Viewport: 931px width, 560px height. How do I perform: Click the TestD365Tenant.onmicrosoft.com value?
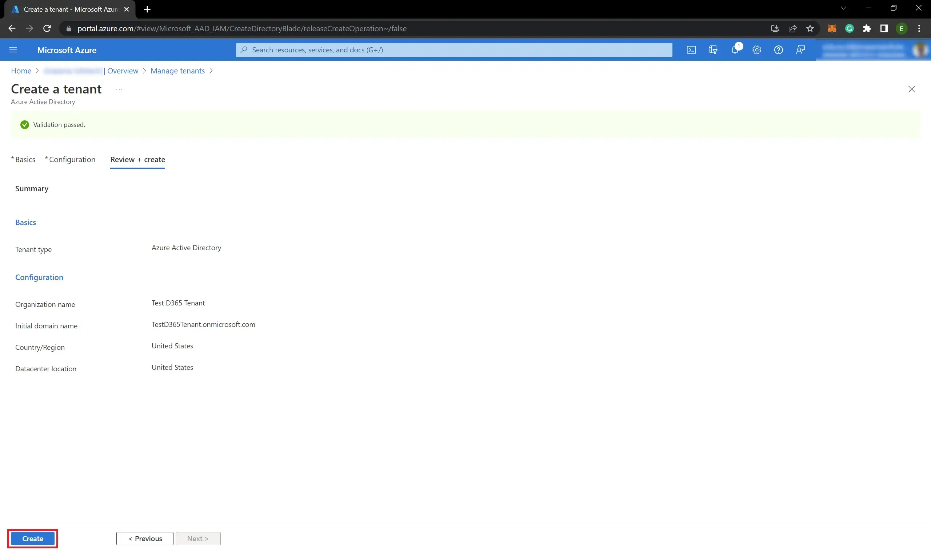203,324
